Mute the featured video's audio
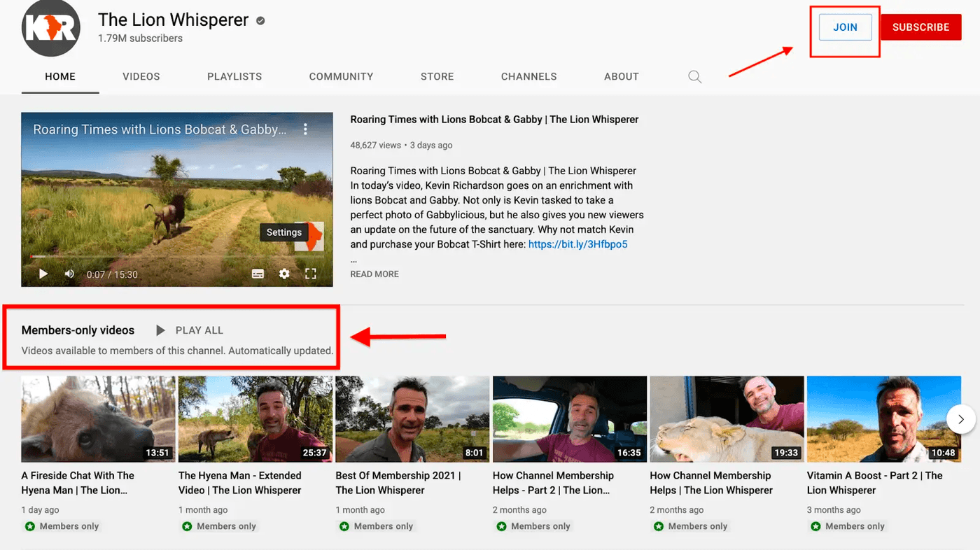 coord(69,274)
